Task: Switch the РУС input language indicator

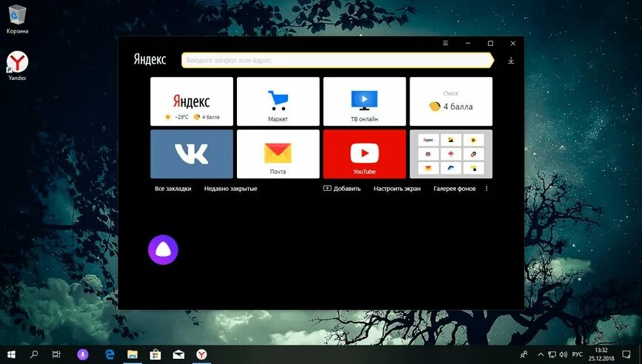Action: click(x=578, y=354)
